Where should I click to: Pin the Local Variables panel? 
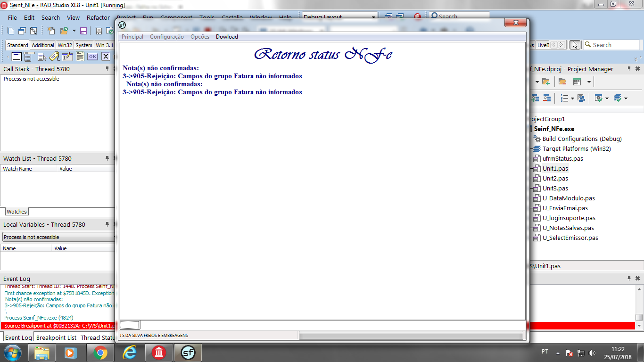107,224
